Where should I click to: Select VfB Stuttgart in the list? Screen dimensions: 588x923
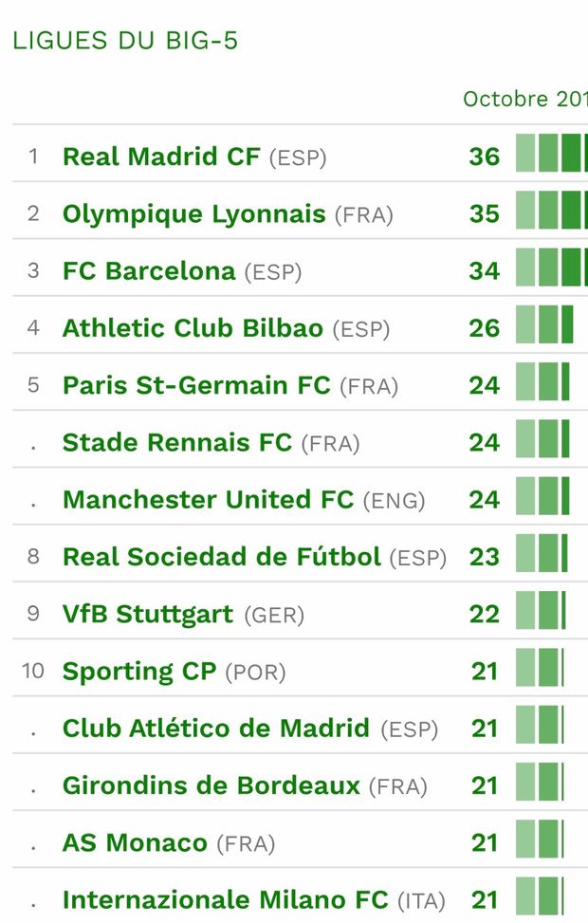[x=147, y=615]
